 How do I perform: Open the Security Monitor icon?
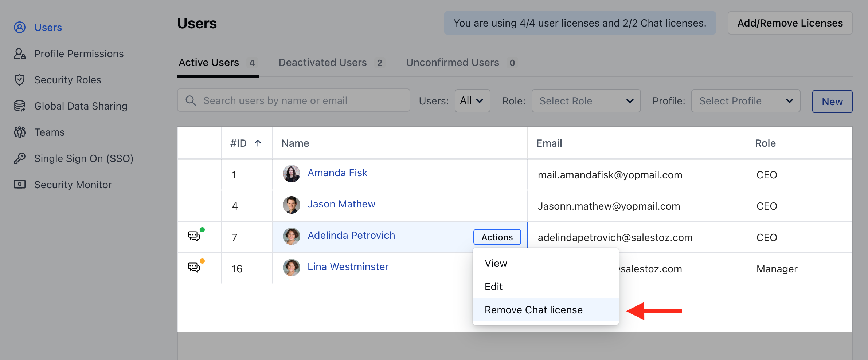tap(20, 185)
